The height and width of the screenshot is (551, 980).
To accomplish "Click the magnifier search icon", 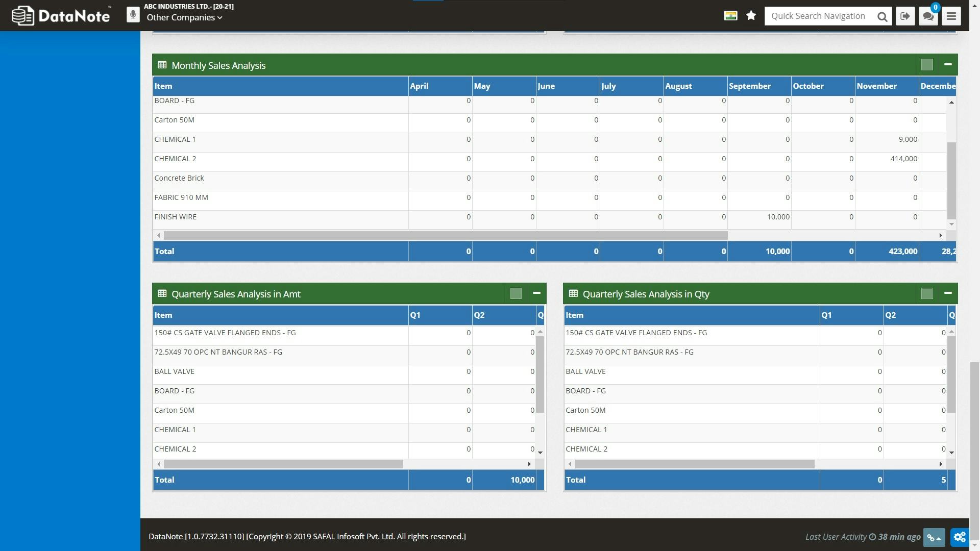I will point(882,16).
